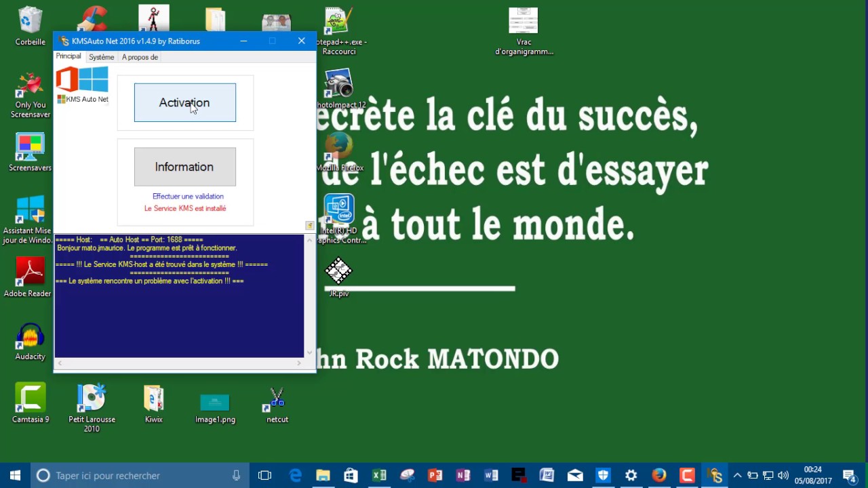Click the 'Effectuer une validation' link
The image size is (868, 488).
pyautogui.click(x=188, y=197)
